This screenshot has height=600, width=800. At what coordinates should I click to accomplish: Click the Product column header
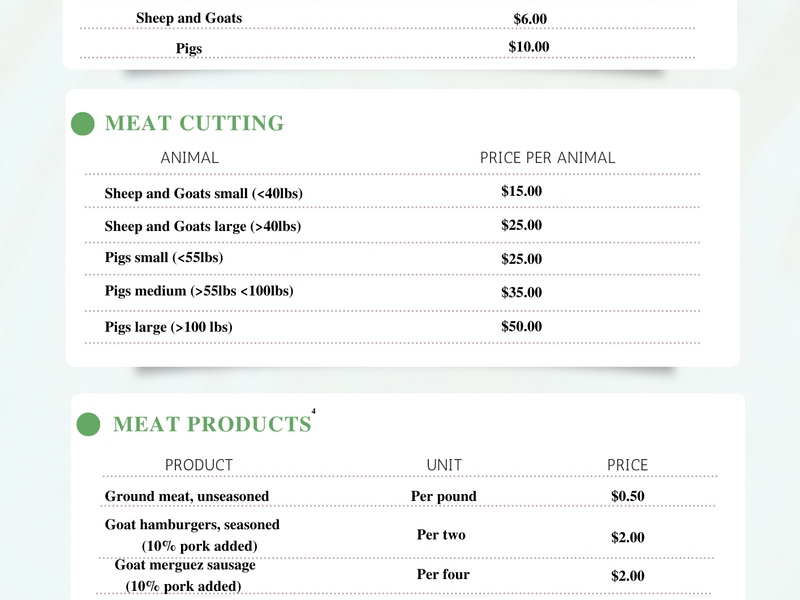198,465
